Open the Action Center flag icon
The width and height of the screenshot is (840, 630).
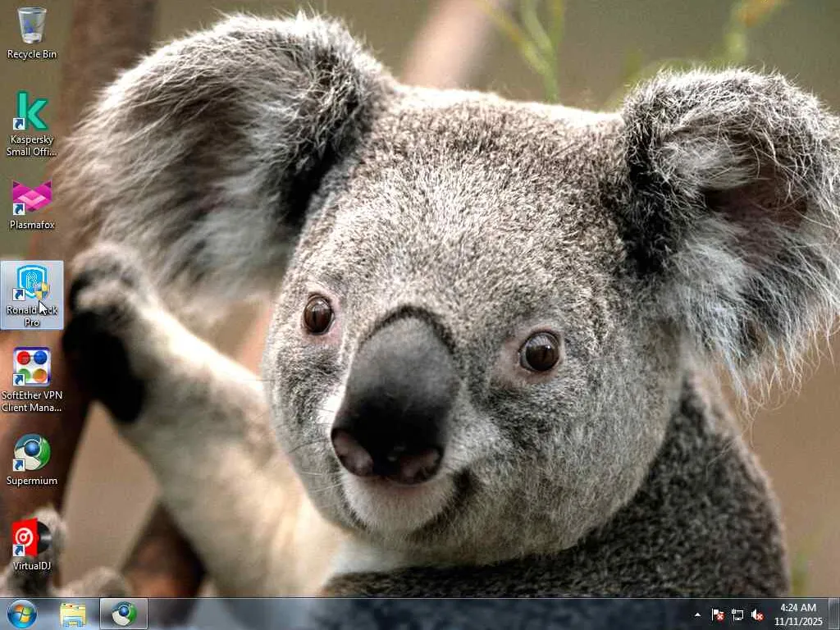tap(717, 615)
